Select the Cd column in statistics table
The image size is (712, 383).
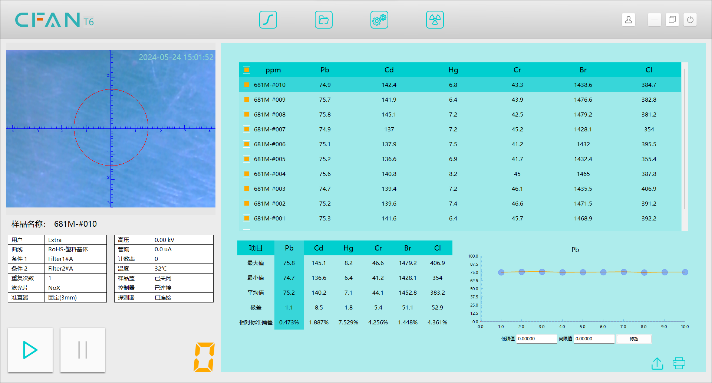click(319, 248)
